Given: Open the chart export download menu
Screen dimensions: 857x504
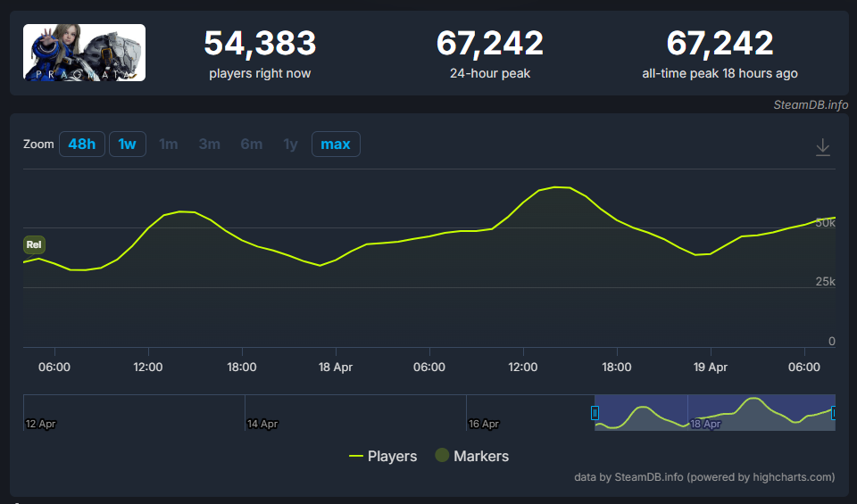Looking at the screenshot, I should [823, 147].
